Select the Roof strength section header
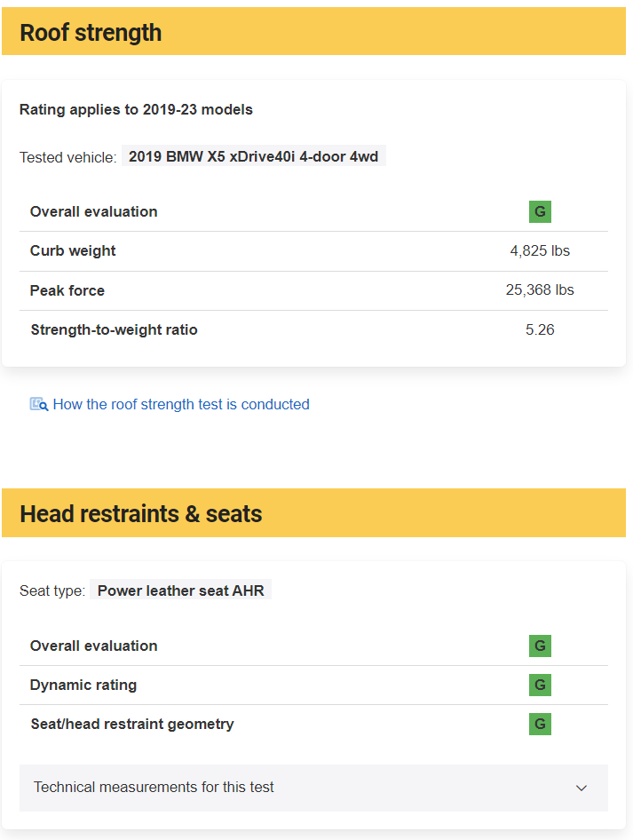The image size is (633, 840). pyautogui.click(x=313, y=31)
